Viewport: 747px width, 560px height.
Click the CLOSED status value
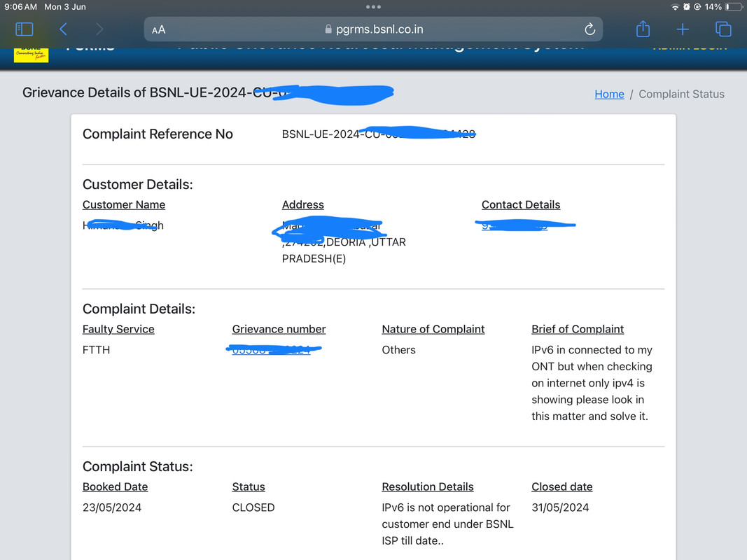click(253, 507)
